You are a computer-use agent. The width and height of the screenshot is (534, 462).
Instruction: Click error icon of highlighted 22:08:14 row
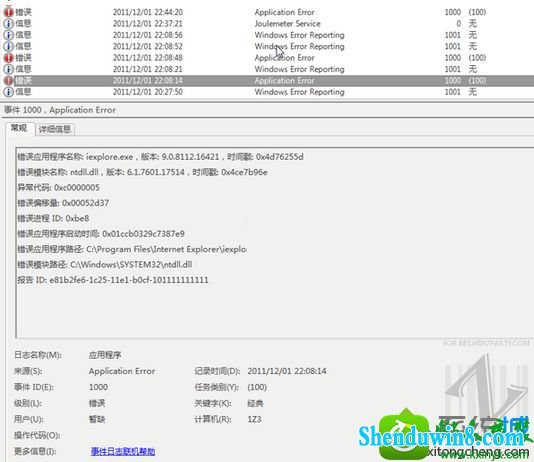[9, 81]
